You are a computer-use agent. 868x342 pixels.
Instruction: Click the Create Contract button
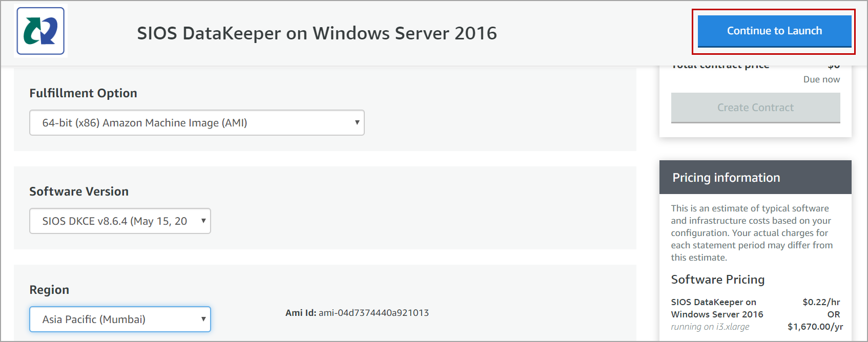click(x=755, y=108)
